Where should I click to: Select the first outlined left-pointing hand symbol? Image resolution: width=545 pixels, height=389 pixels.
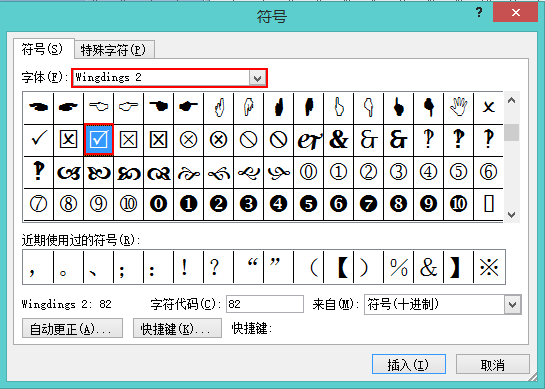(99, 107)
